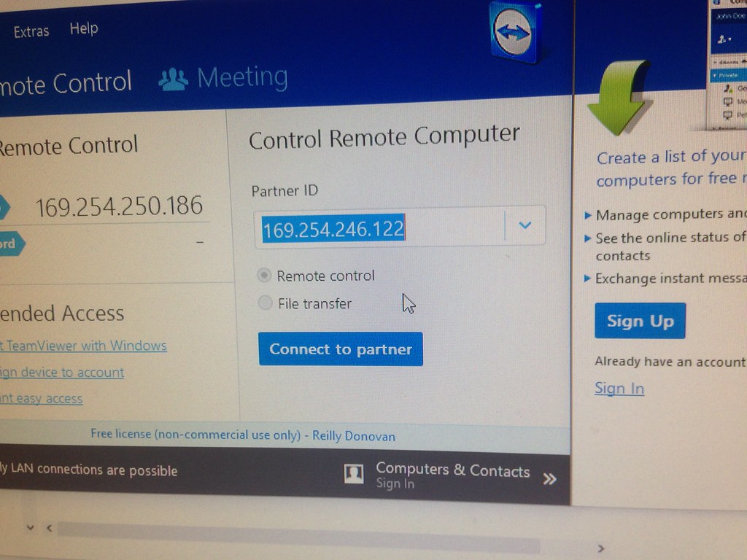Select the File transfer radio button
The image size is (747, 560).
(x=265, y=303)
